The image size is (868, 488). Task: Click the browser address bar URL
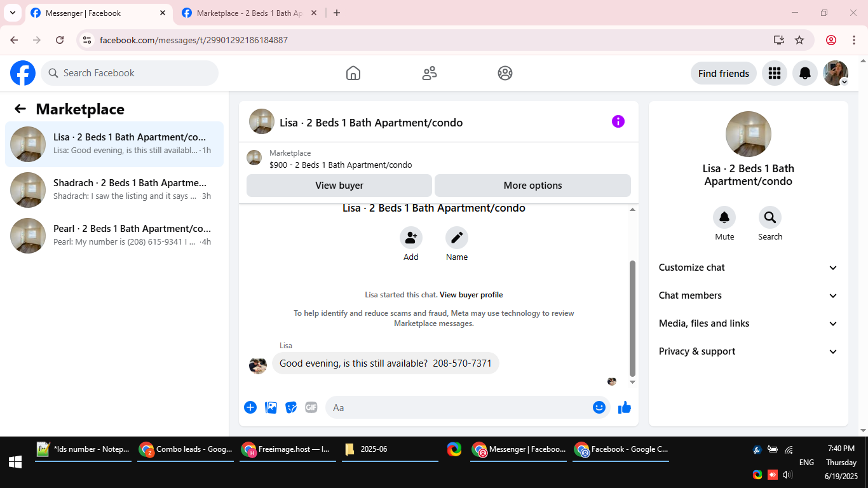coord(194,40)
